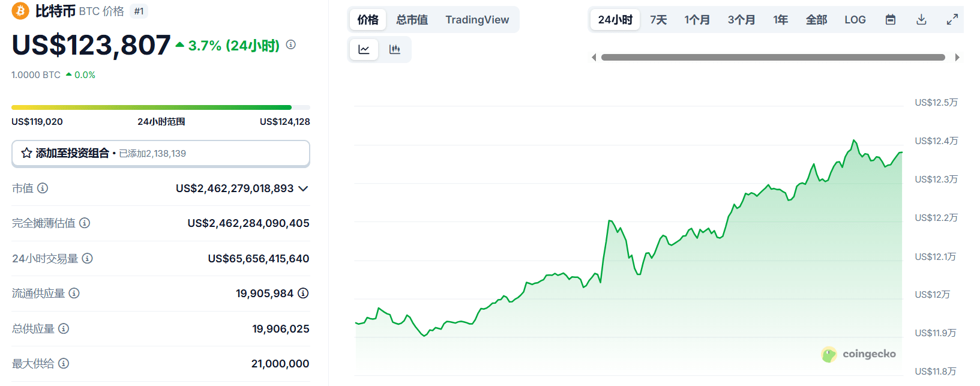
Task: Open the info icon next to 流通供应量 label
Action: [74, 293]
